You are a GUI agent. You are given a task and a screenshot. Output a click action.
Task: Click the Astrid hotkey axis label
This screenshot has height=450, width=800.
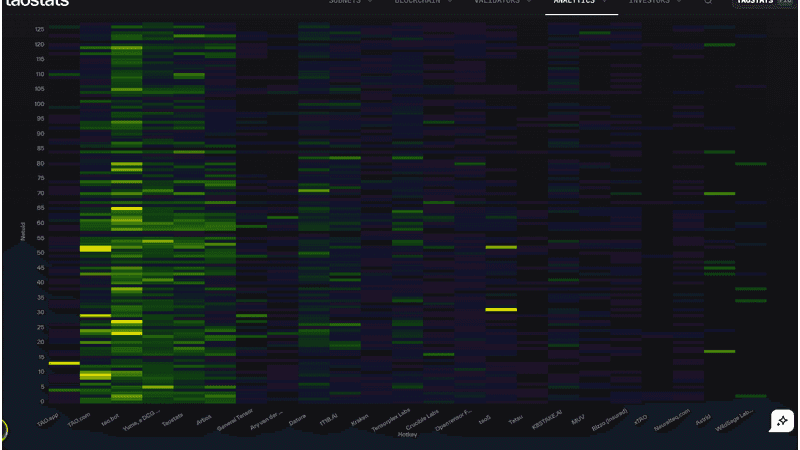tap(703, 420)
